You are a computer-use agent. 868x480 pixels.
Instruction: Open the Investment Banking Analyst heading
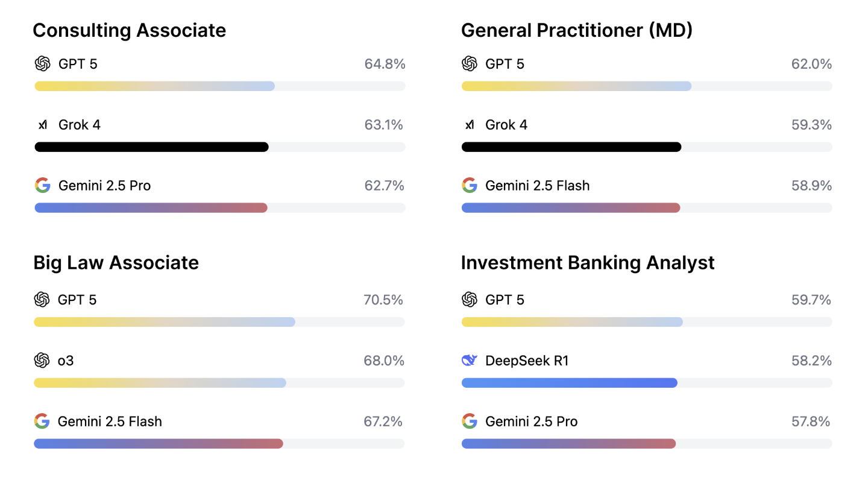tap(588, 263)
